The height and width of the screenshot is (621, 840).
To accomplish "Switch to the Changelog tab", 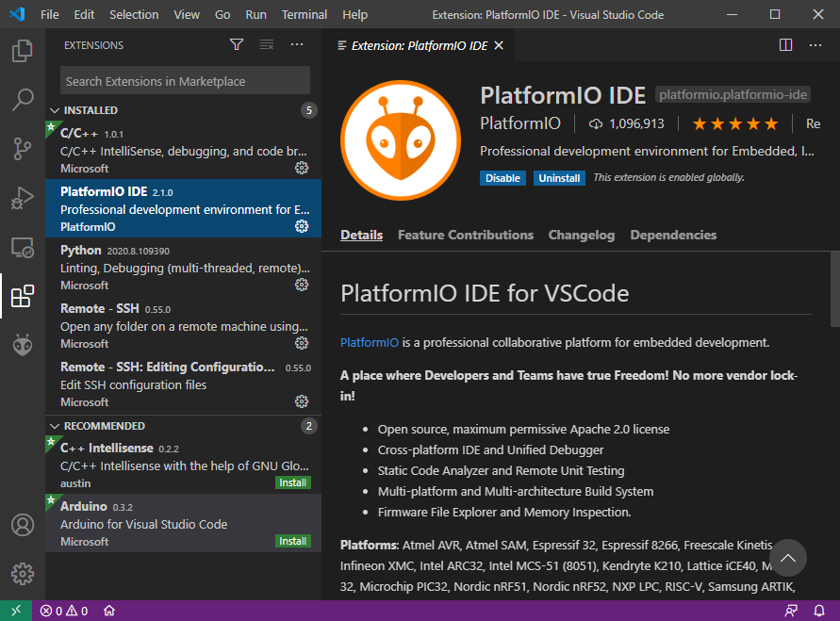I will 581,235.
